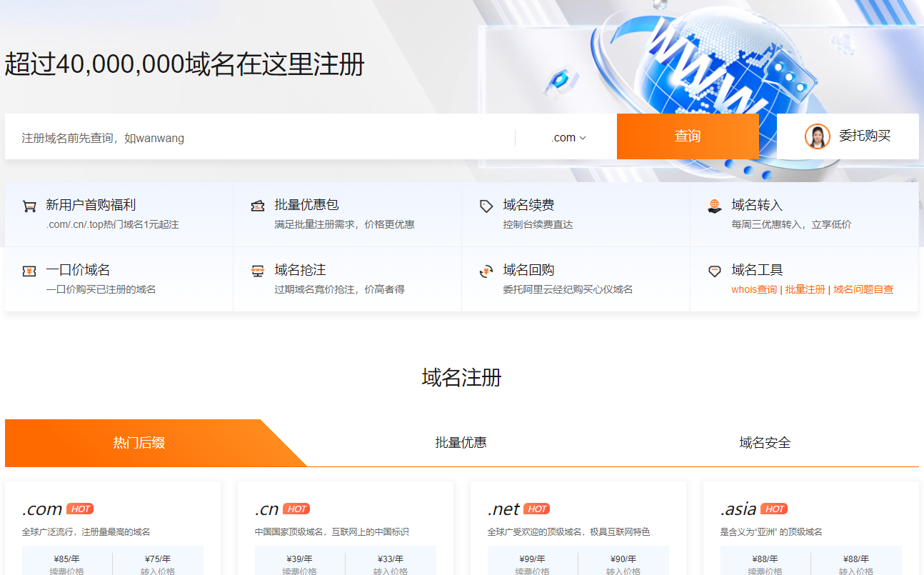Screen dimensions: 924x575
Task: Click 过期域名竞价抢注，价高者得 text
Action: pyautogui.click(x=340, y=290)
